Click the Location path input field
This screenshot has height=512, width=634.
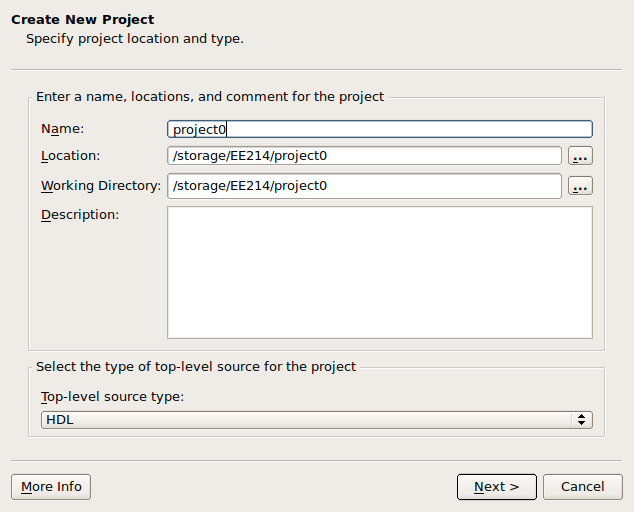pos(364,156)
